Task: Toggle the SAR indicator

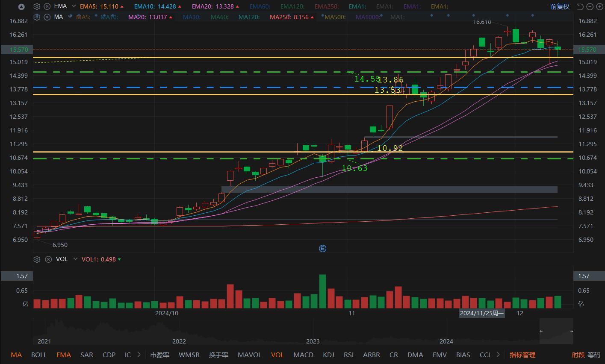Action: click(x=87, y=355)
